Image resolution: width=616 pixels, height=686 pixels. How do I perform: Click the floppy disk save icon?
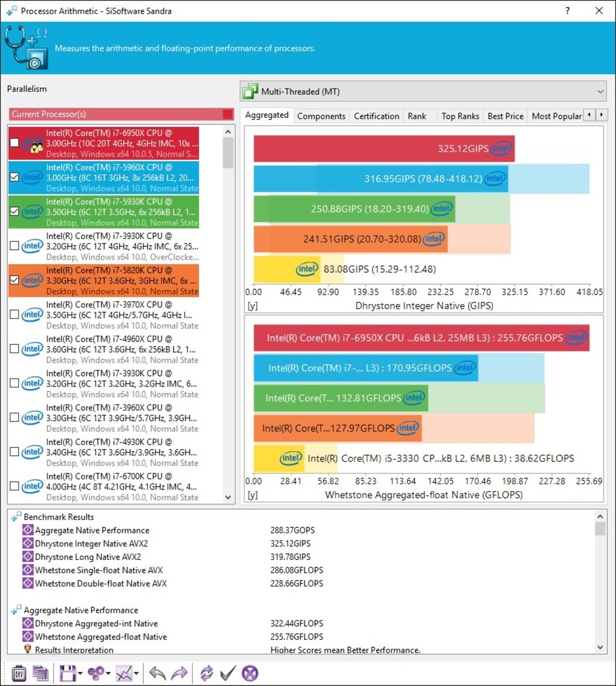68,673
